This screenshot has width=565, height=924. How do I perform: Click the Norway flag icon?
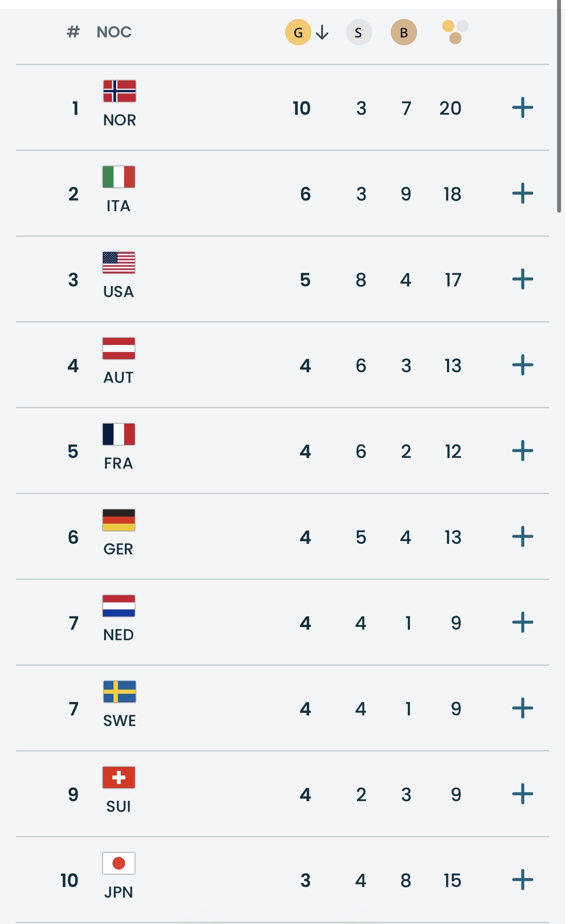(118, 91)
